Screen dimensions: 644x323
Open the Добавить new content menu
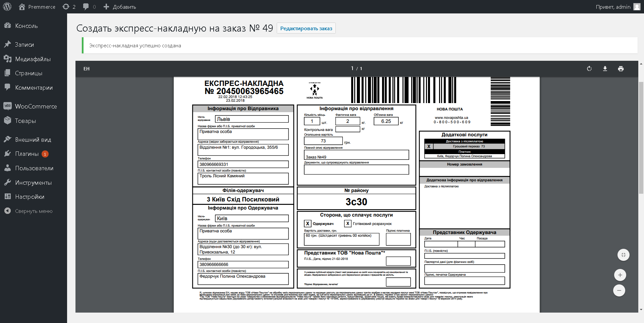[x=120, y=7]
